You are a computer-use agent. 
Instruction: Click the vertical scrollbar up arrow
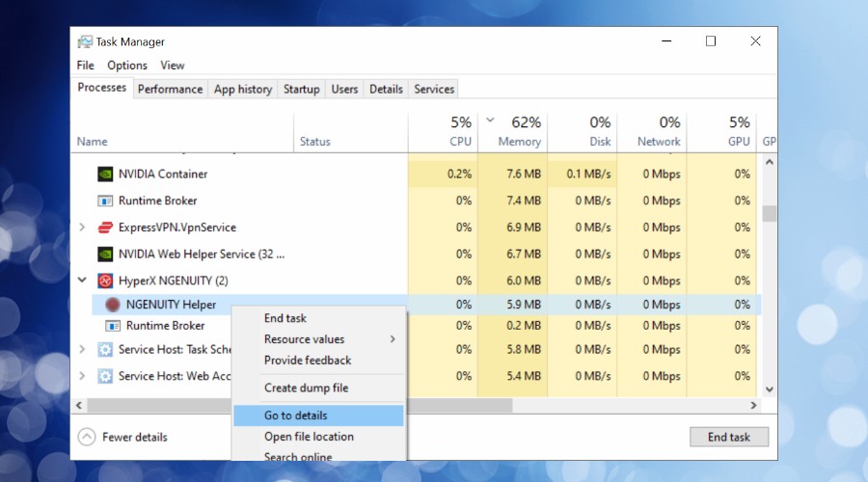point(769,162)
